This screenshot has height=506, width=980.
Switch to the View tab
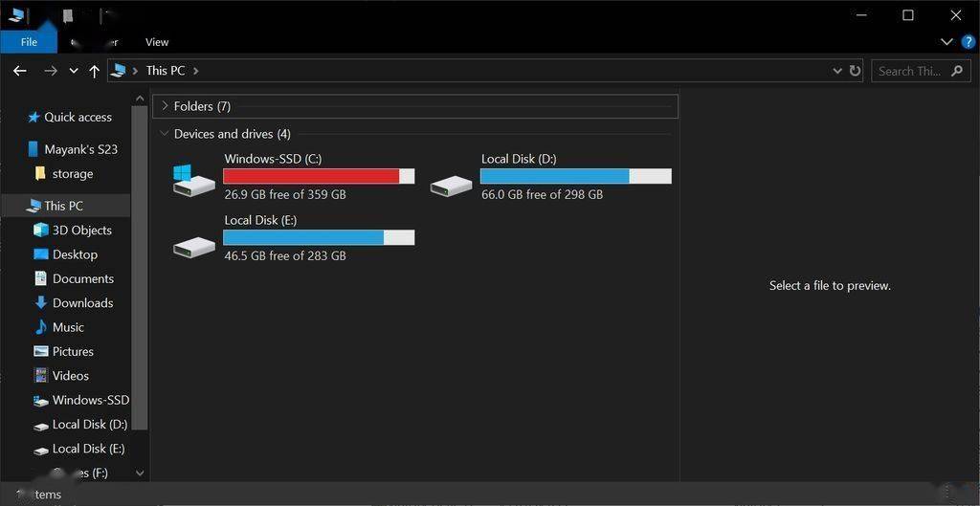157,42
